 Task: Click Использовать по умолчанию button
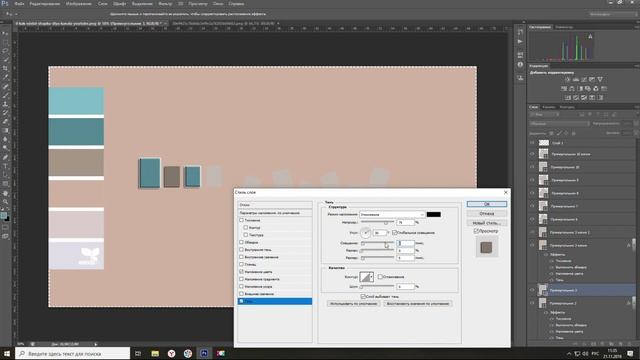pos(353,304)
